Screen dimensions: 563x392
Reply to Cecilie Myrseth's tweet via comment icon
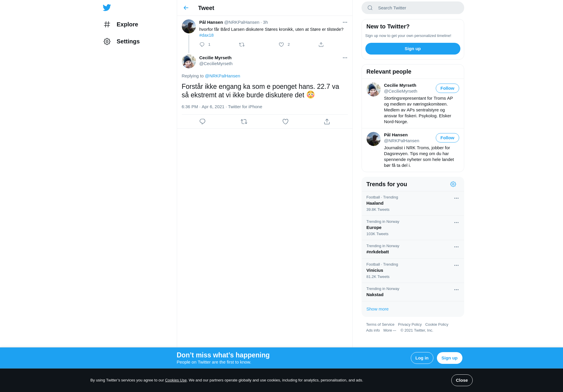click(202, 121)
